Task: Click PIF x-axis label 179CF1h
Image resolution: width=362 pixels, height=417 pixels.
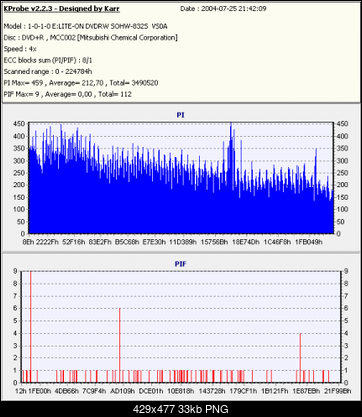Action: pos(244,391)
